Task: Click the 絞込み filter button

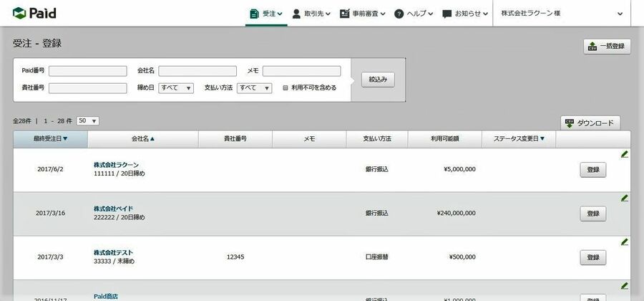Action: click(377, 80)
